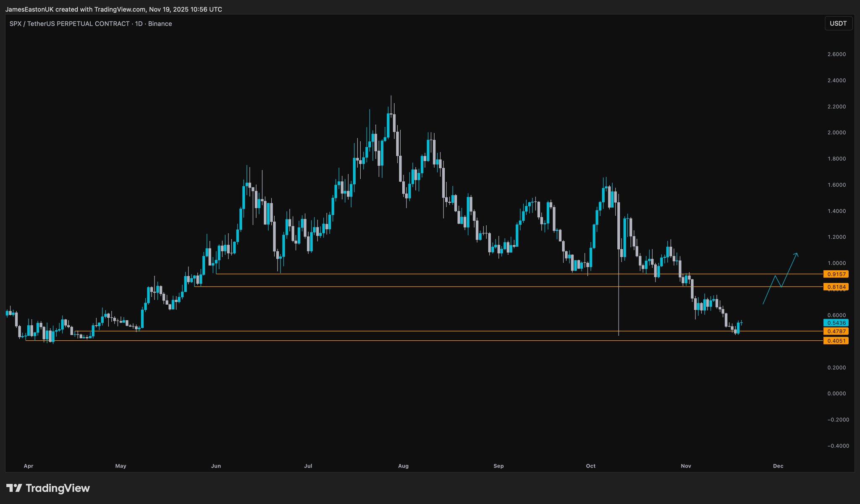Click the 0.0000 price scale label
This screenshot has height=504, width=860.
pyautogui.click(x=836, y=393)
